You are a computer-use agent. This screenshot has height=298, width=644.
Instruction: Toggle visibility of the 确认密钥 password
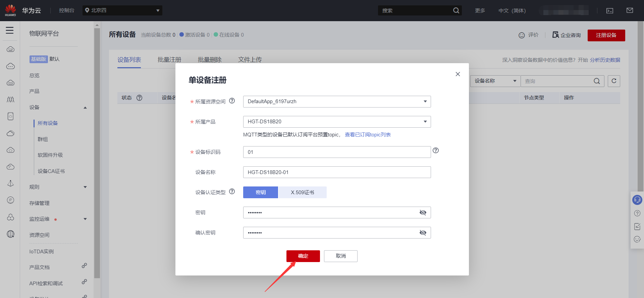click(x=423, y=232)
